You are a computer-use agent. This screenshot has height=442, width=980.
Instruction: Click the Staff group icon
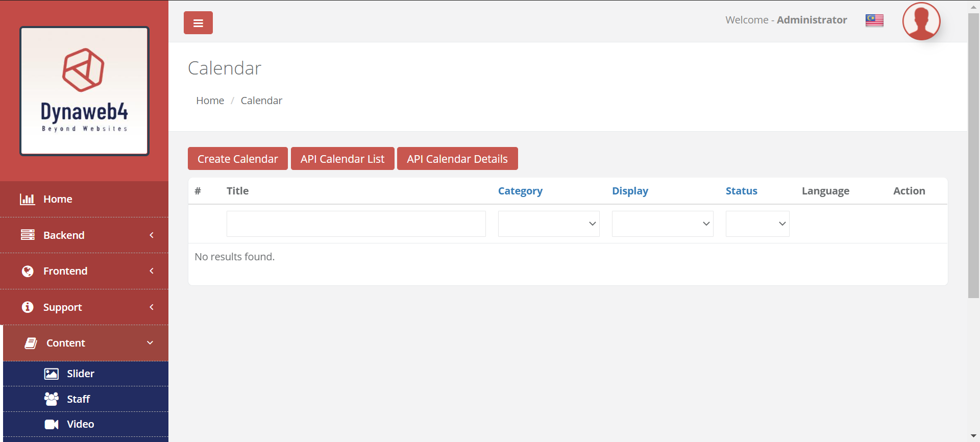(52, 399)
